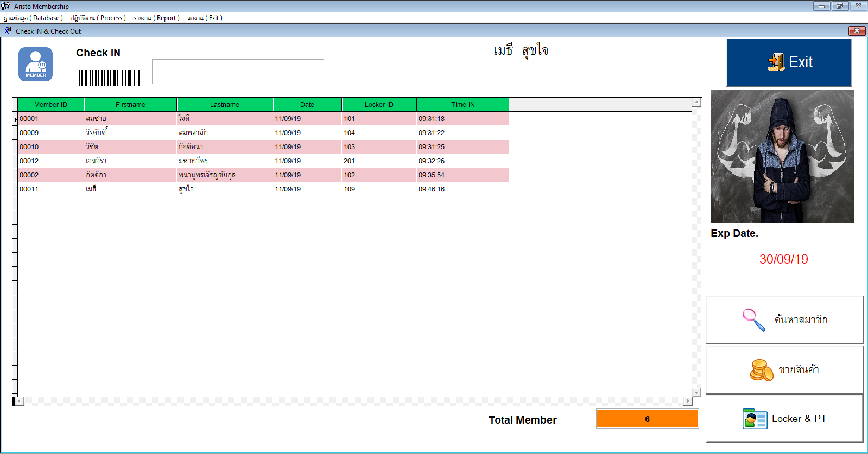Click the row selector arrow for 00001

click(15, 119)
